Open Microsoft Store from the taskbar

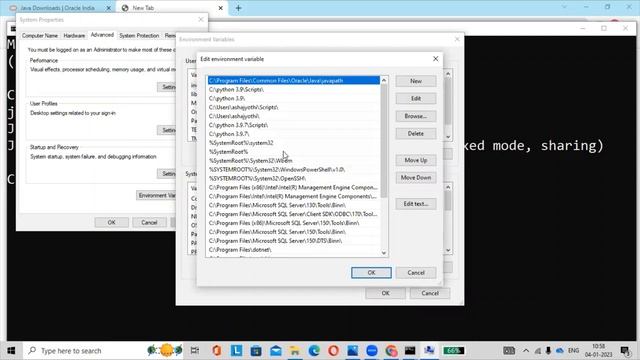256,351
